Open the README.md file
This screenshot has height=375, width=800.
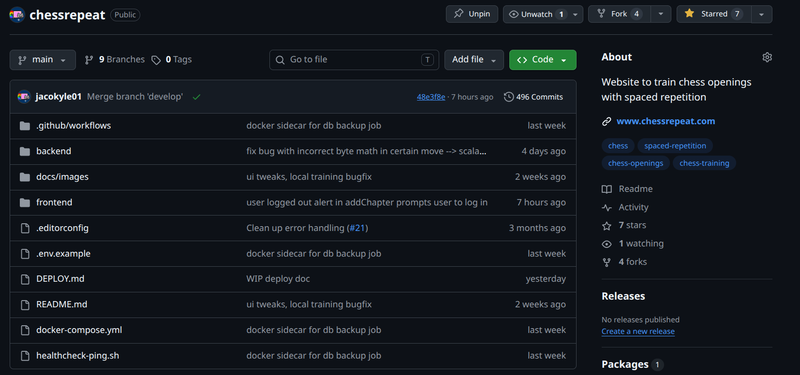62,305
